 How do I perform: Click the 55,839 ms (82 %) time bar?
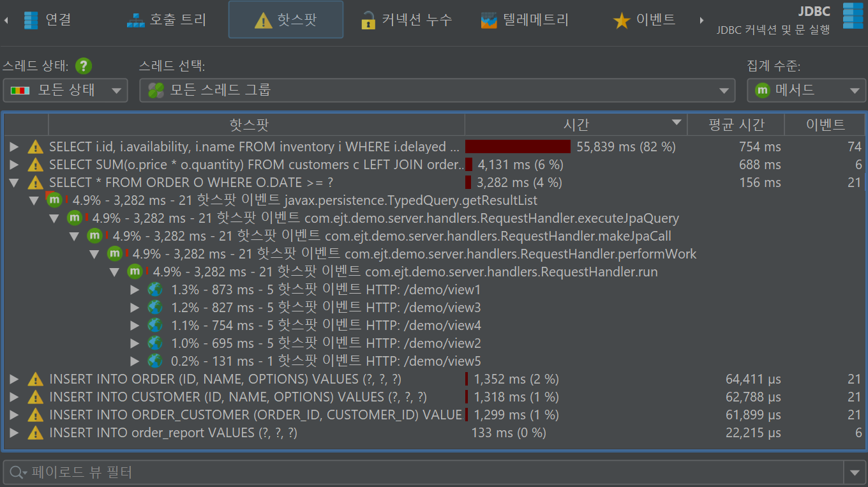click(518, 147)
